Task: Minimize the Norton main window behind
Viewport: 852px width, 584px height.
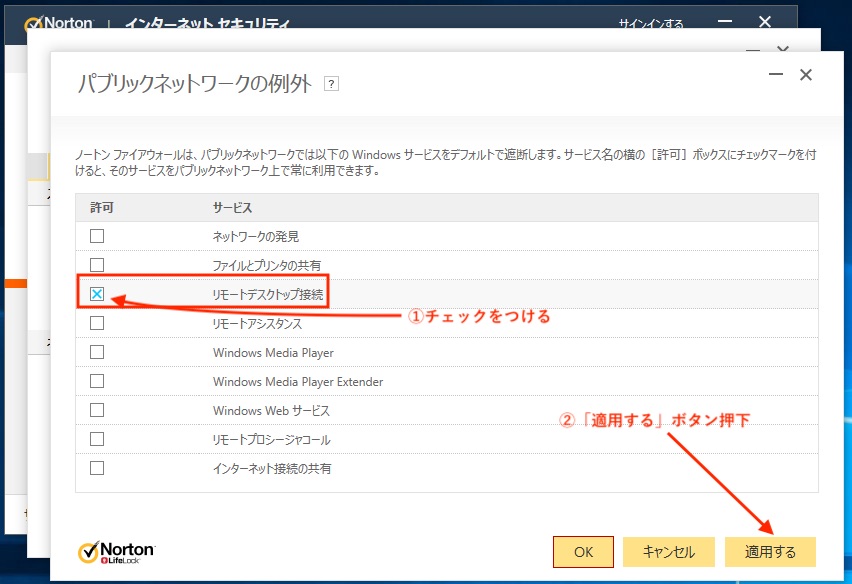Action: coord(725,22)
